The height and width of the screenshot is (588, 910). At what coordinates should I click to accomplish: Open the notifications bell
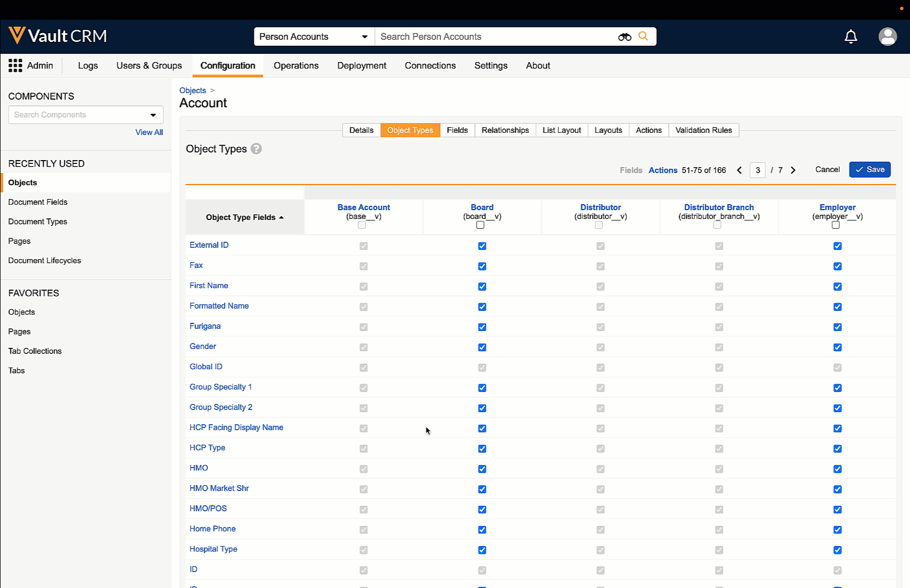(851, 36)
